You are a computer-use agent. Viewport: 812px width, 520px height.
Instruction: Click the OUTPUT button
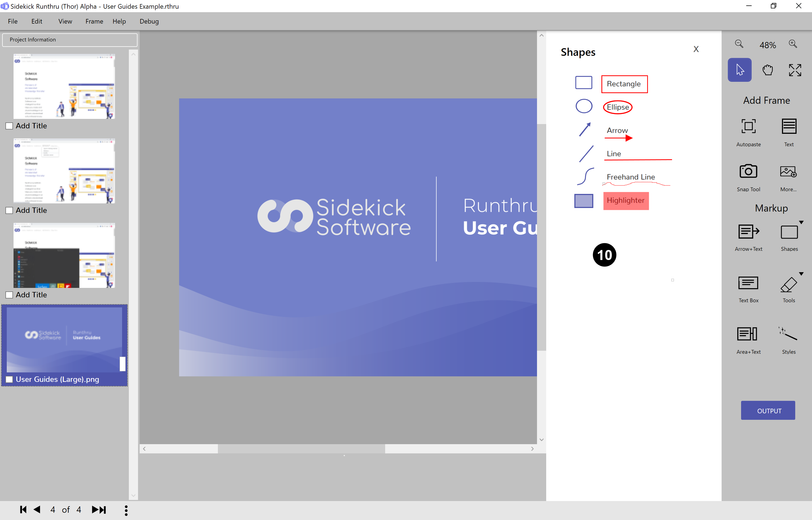768,410
